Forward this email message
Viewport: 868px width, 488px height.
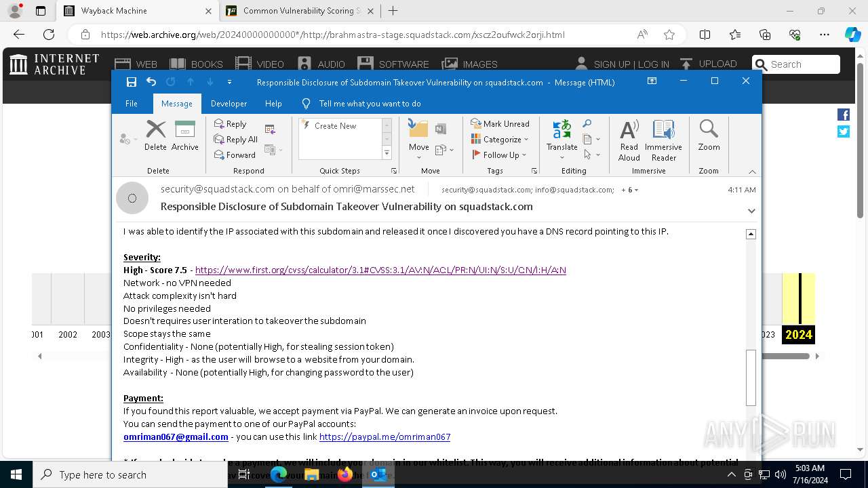tap(235, 155)
